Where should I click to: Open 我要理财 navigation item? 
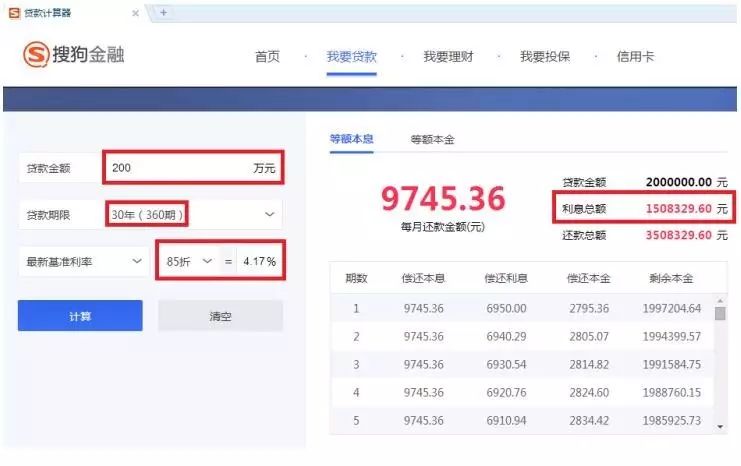tap(448, 57)
